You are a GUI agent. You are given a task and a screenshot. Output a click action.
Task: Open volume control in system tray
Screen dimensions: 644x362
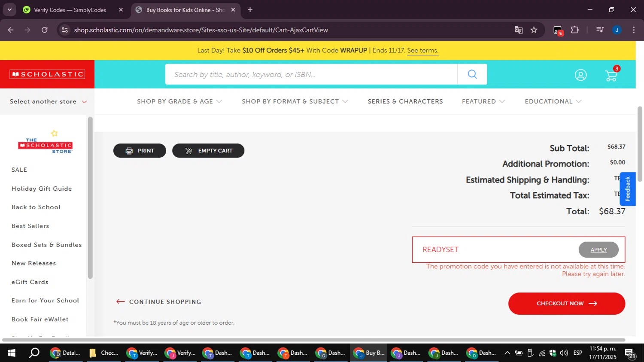pyautogui.click(x=564, y=353)
